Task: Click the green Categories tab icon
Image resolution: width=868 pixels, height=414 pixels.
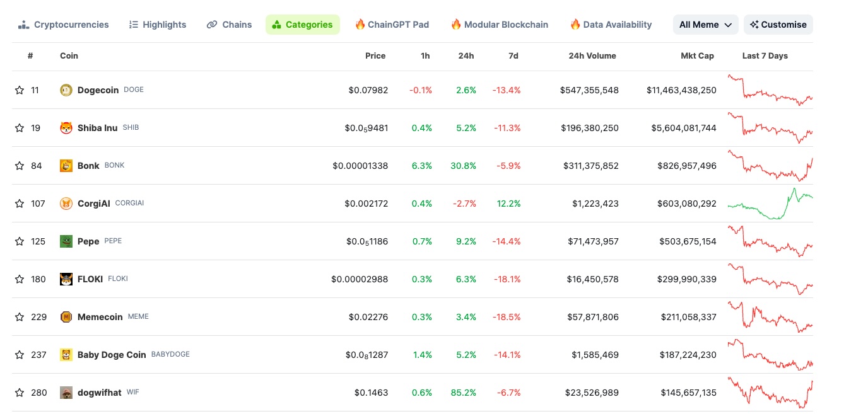Action: tap(276, 25)
